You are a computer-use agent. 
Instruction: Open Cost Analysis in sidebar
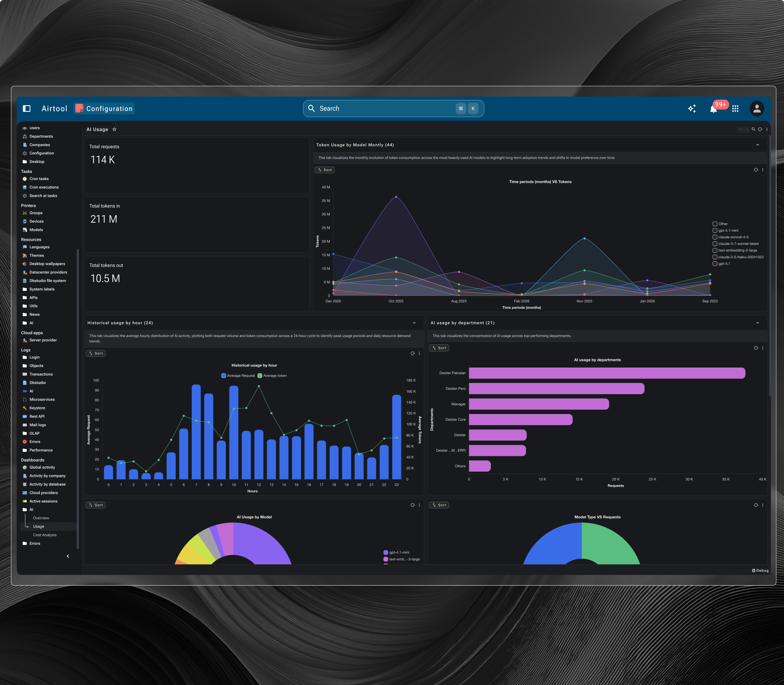tap(45, 535)
